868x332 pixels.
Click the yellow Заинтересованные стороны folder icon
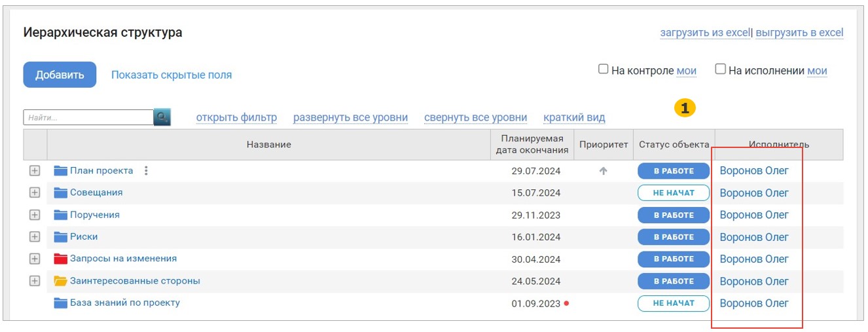(61, 281)
